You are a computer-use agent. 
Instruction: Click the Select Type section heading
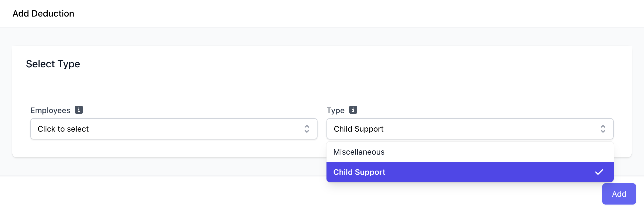coord(53,64)
